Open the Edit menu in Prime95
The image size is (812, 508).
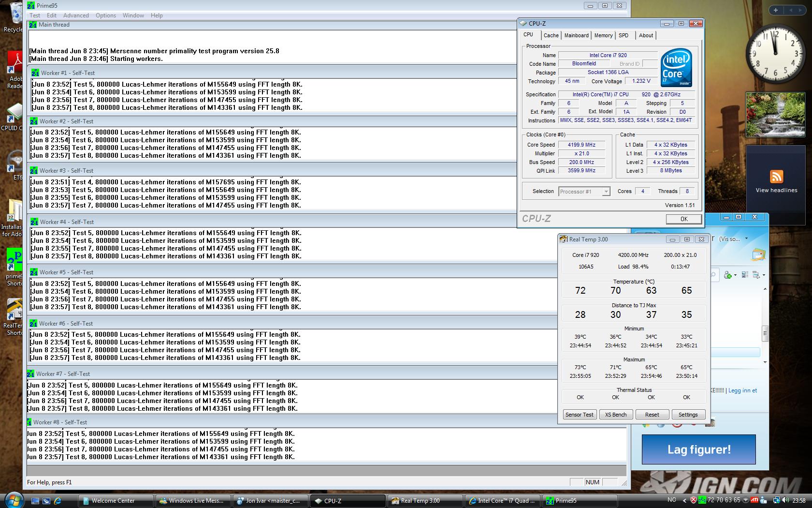[52, 15]
